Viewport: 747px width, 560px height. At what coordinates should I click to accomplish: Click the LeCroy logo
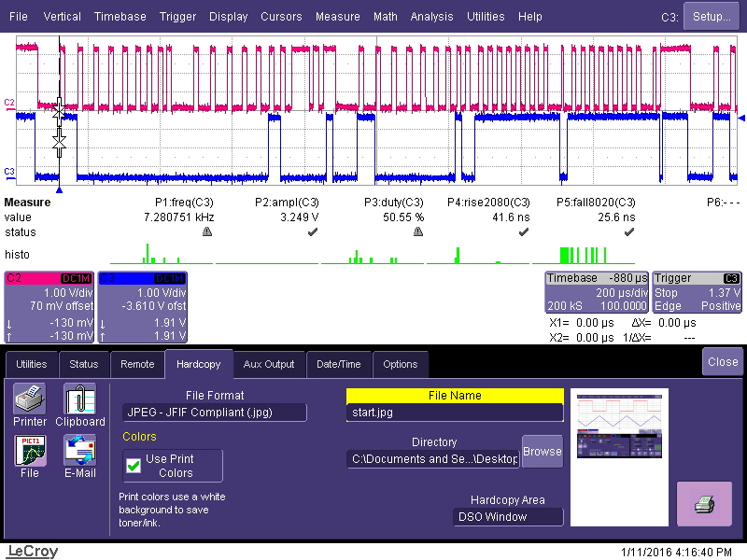(x=33, y=552)
